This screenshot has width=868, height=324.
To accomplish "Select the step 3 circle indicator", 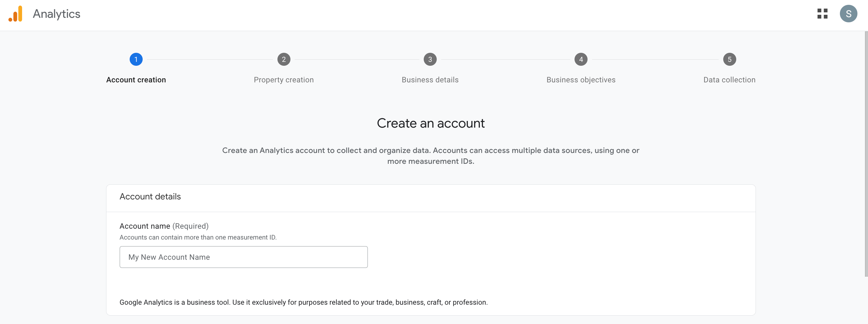I will point(430,59).
